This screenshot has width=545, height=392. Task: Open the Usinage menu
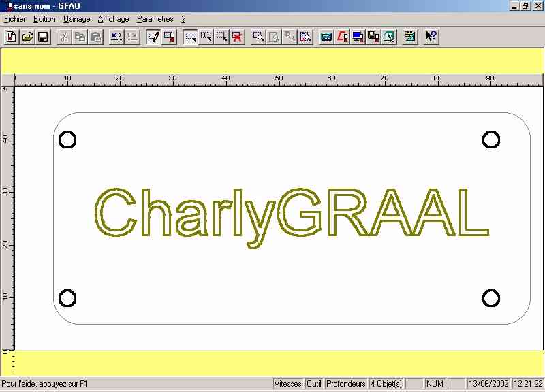tap(77, 19)
